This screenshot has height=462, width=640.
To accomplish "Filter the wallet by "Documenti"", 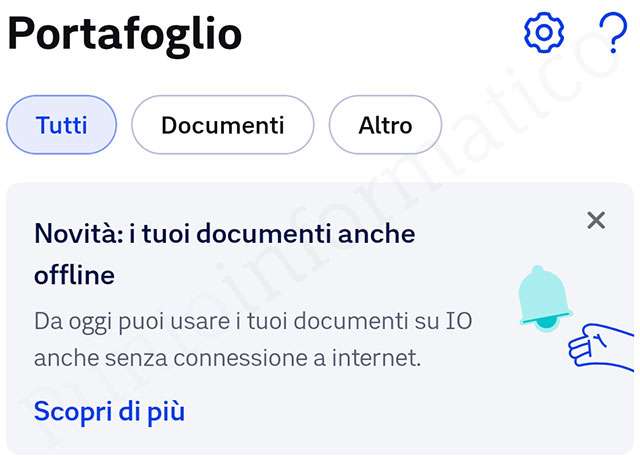I will click(x=222, y=125).
